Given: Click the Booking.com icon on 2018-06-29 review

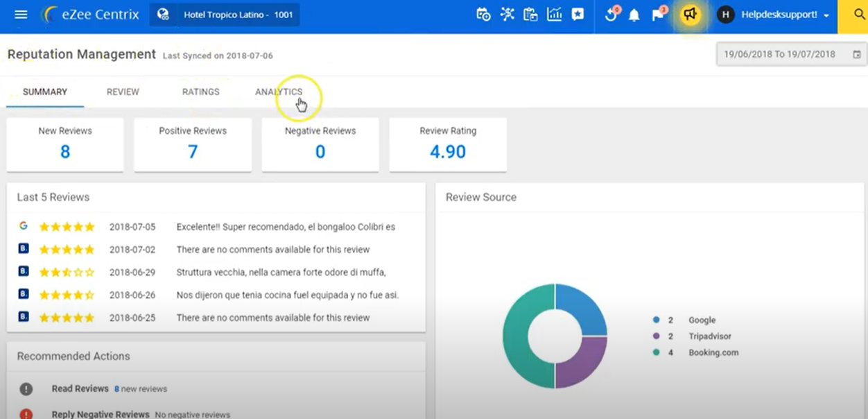Looking at the screenshot, I should pyautogui.click(x=24, y=271).
